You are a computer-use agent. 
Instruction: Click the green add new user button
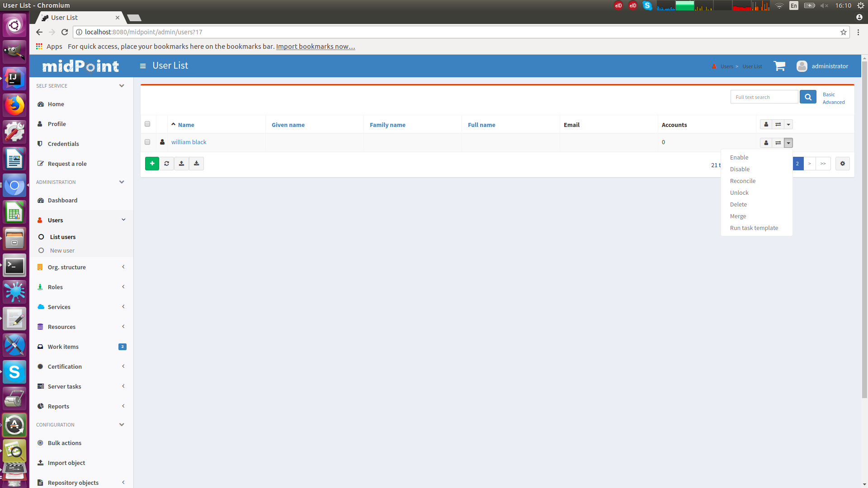(x=152, y=164)
